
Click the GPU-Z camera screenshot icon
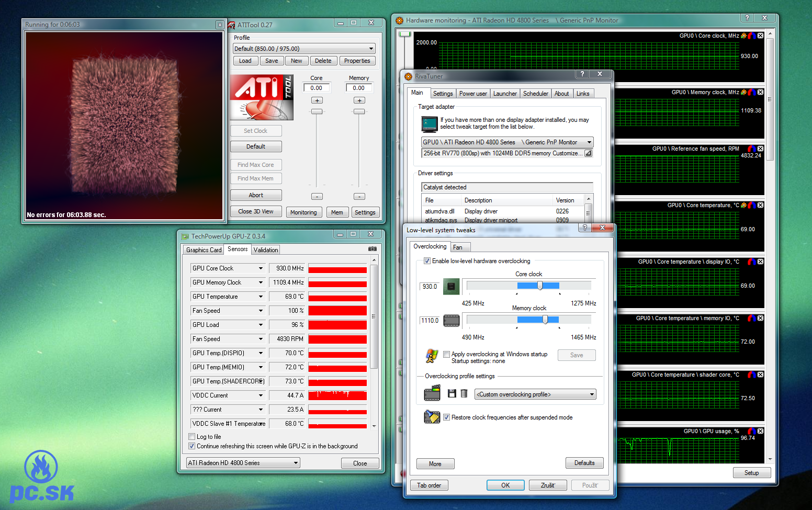coord(372,249)
